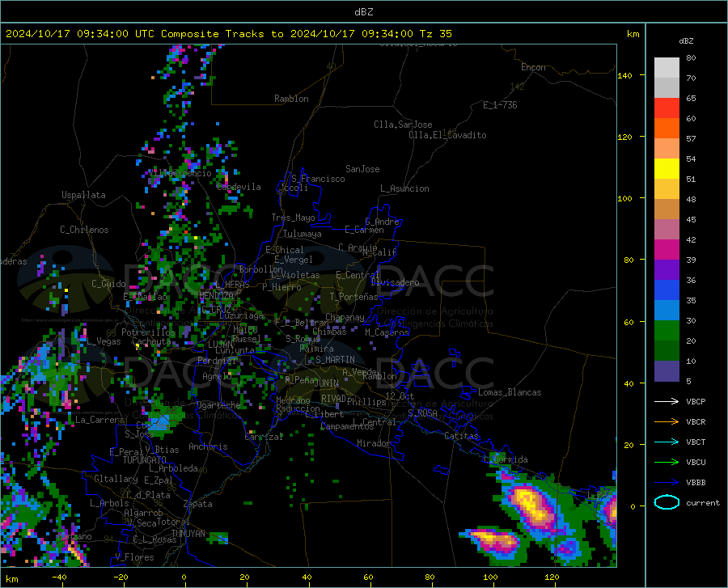Click the 'Tres_Mayo' map label
The width and height of the screenshot is (728, 588).
[293, 218]
